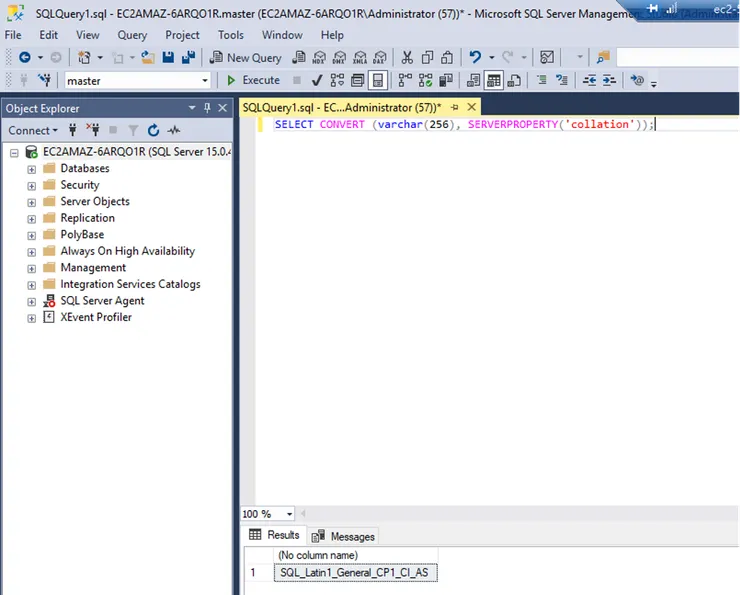The height and width of the screenshot is (595, 740).
Task: Click the Parse query checkmark icon
Action: pos(317,80)
